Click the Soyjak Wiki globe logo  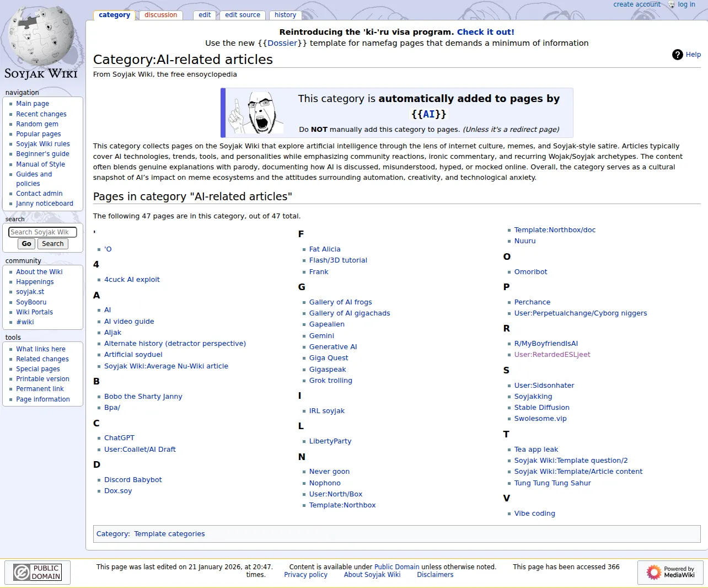[x=41, y=43]
